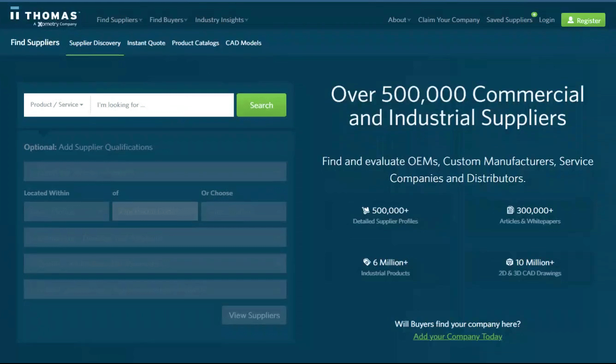The image size is (616, 364).
Task: Click the '2D & 3D CAD Drawings' text
Action: click(530, 273)
